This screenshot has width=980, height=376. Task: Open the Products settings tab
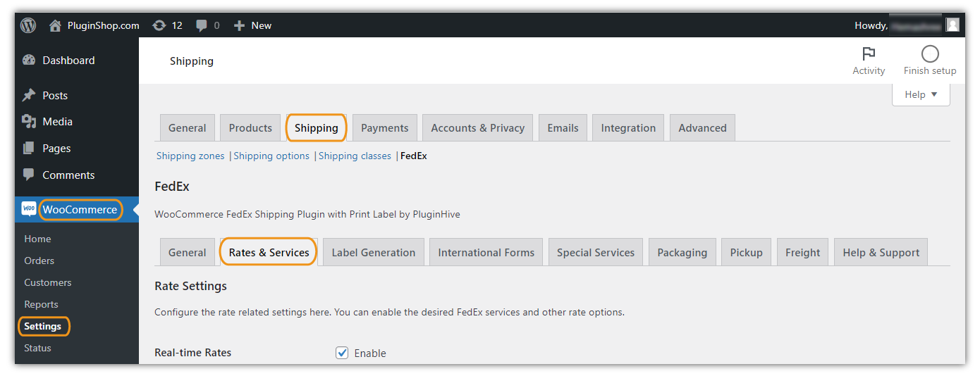click(250, 127)
